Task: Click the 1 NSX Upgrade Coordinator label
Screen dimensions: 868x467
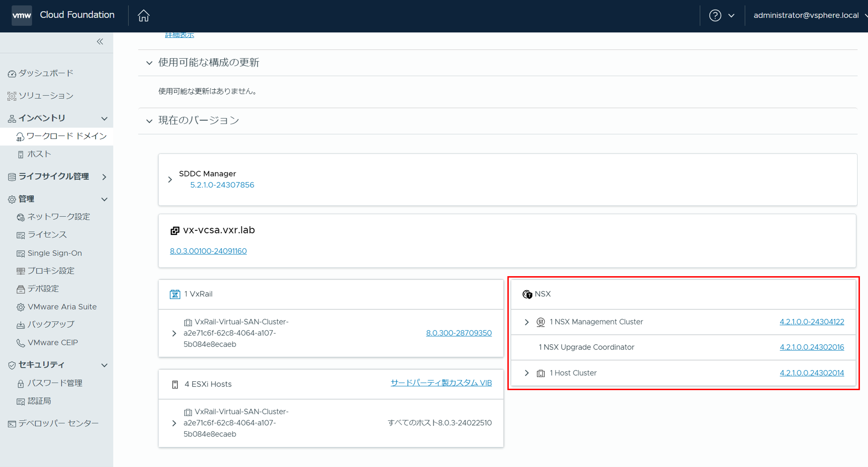Action: click(x=586, y=347)
